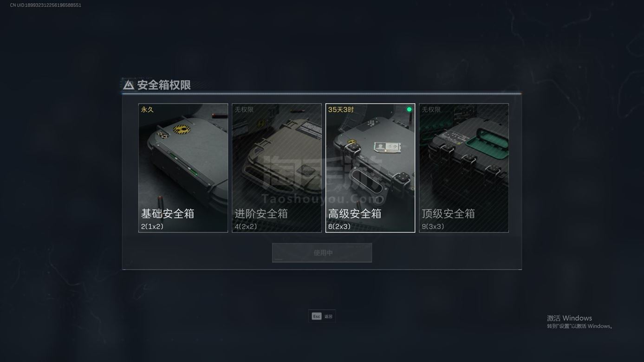This screenshot has height=362, width=644.
Task: Click the 安全箱权限 panel title
Action: pos(164,85)
